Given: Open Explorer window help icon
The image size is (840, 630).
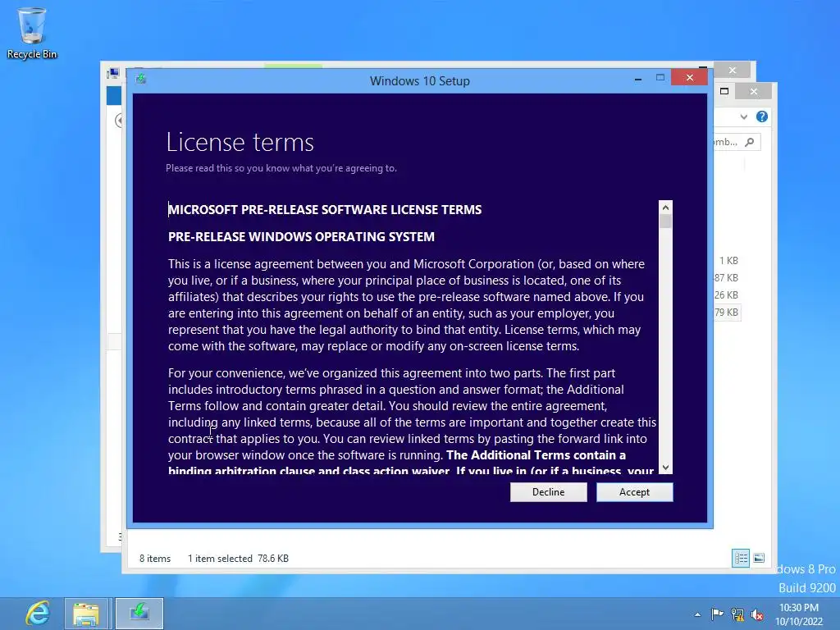Looking at the screenshot, I should click(761, 116).
